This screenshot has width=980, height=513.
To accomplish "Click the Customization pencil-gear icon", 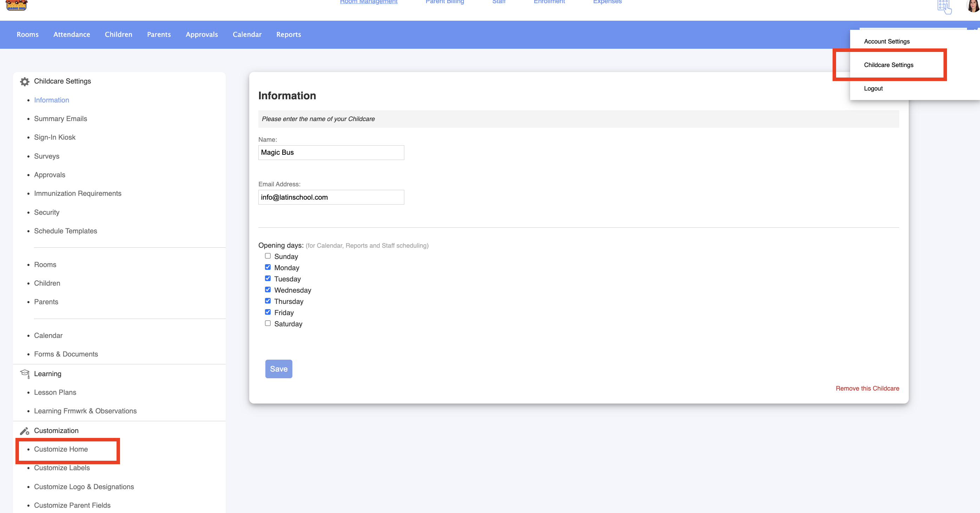I will [x=25, y=431].
